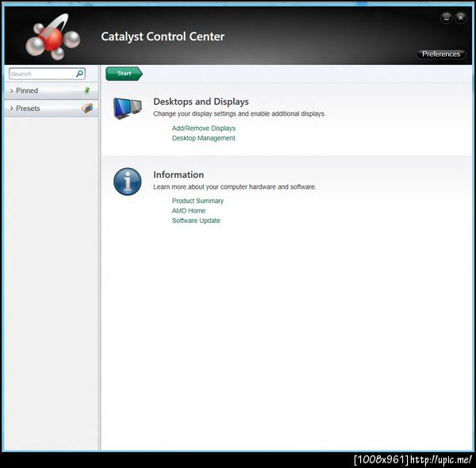
Task: Select the Information heading
Action: click(178, 175)
